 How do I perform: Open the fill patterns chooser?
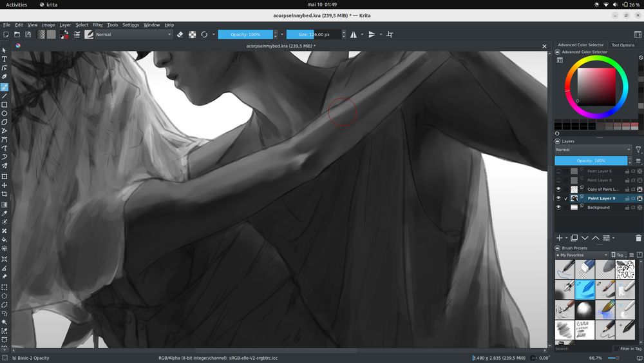(x=52, y=35)
